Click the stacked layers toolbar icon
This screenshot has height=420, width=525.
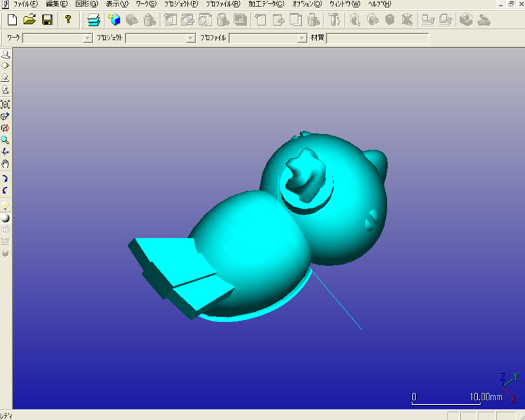click(x=95, y=20)
